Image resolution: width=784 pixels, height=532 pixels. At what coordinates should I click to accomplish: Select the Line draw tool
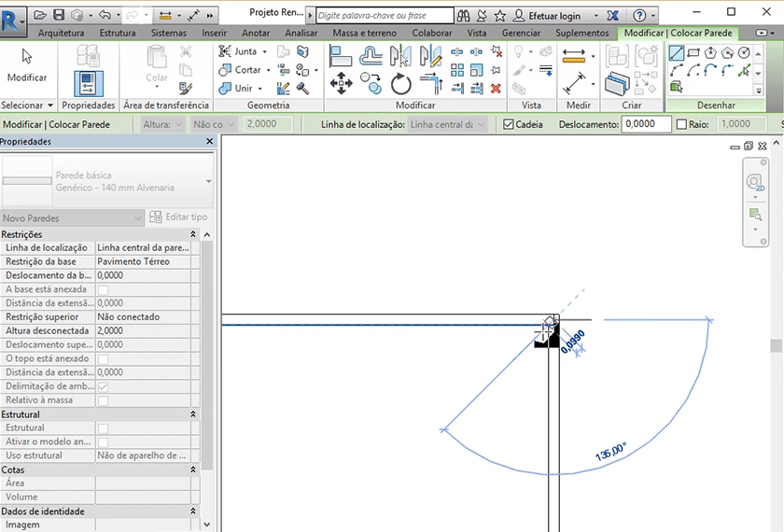click(677, 53)
